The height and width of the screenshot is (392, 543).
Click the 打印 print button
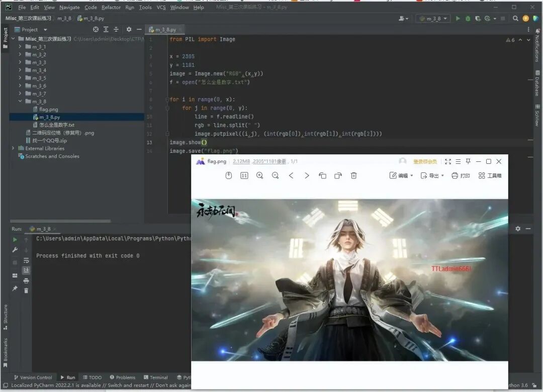point(461,175)
